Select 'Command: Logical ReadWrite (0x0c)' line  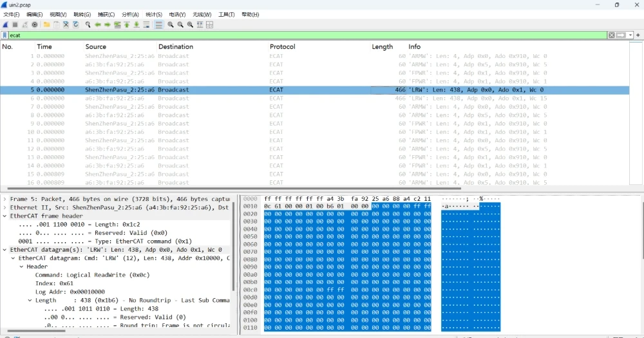(x=92, y=275)
